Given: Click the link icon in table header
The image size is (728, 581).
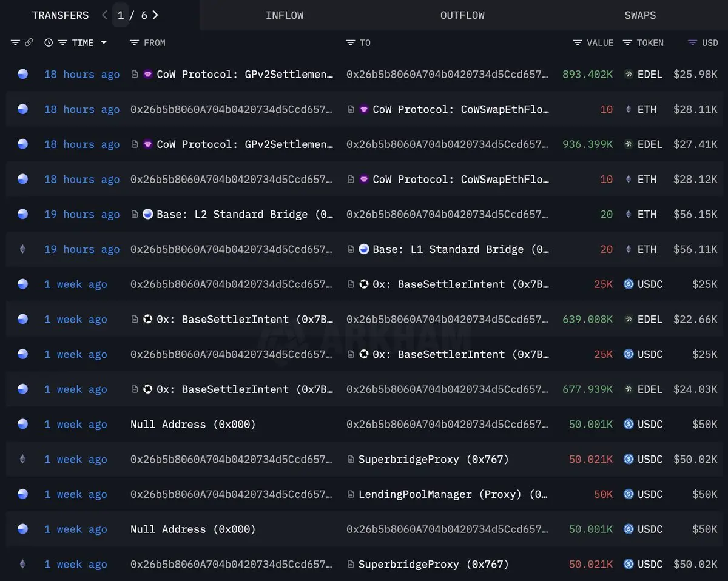Looking at the screenshot, I should click(x=29, y=42).
